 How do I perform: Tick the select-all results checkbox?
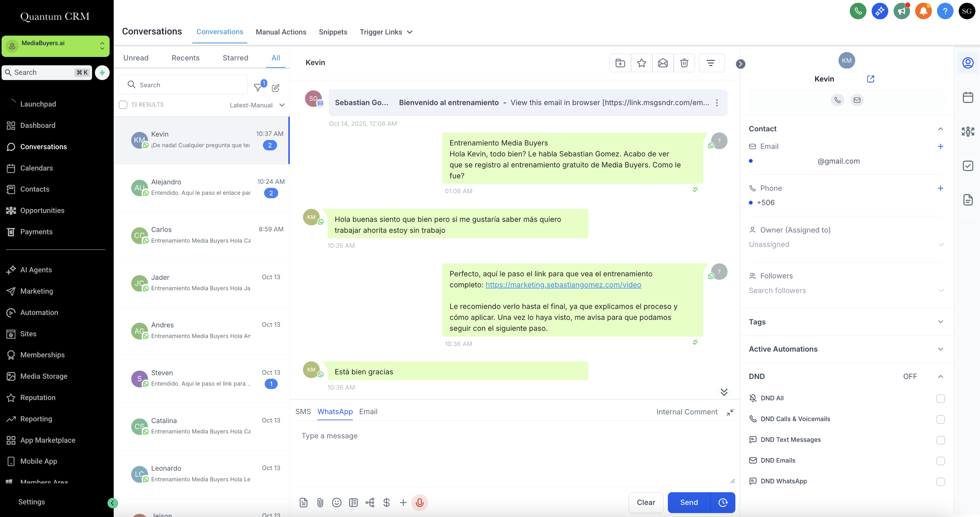[123, 104]
